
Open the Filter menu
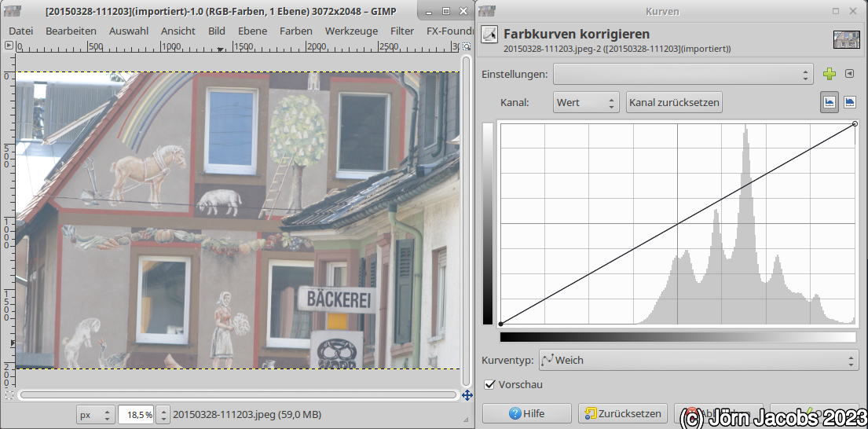[x=401, y=31]
